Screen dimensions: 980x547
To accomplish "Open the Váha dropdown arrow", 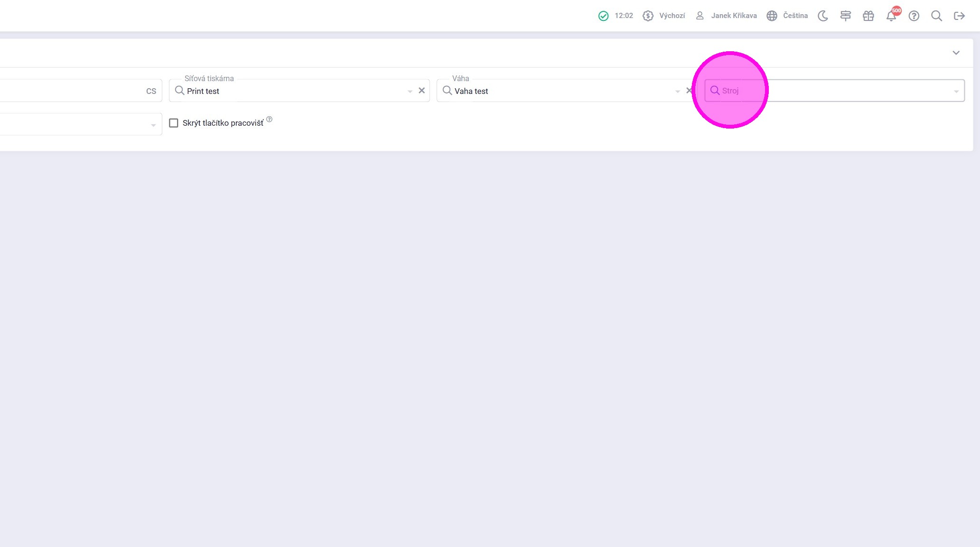I will point(678,91).
